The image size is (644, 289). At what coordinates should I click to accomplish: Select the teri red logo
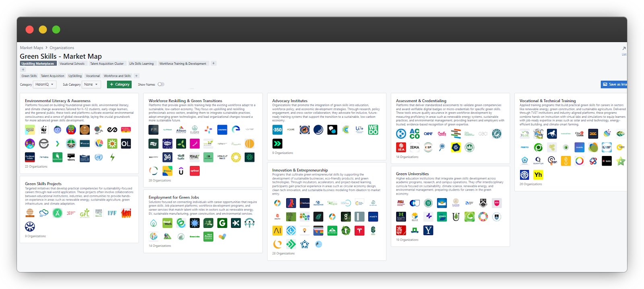126,213
